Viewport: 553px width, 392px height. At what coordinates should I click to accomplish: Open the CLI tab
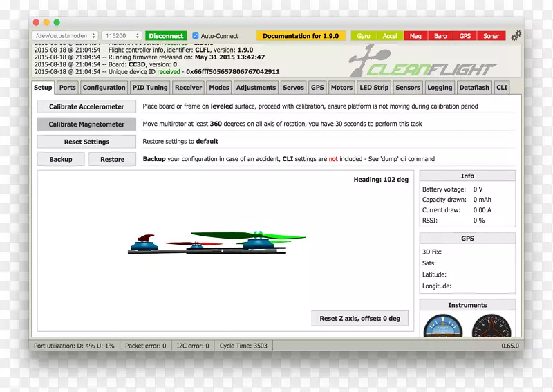point(502,88)
